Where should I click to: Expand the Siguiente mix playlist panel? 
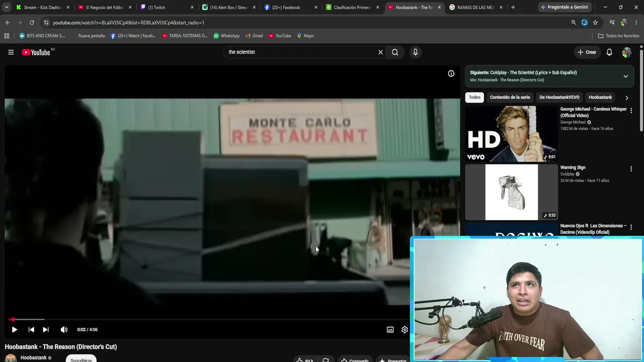pos(625,76)
